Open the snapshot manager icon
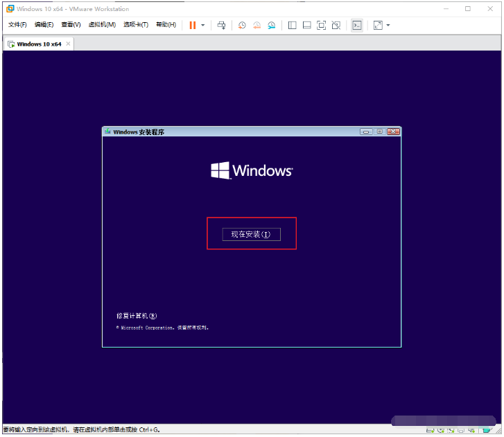 [x=272, y=25]
